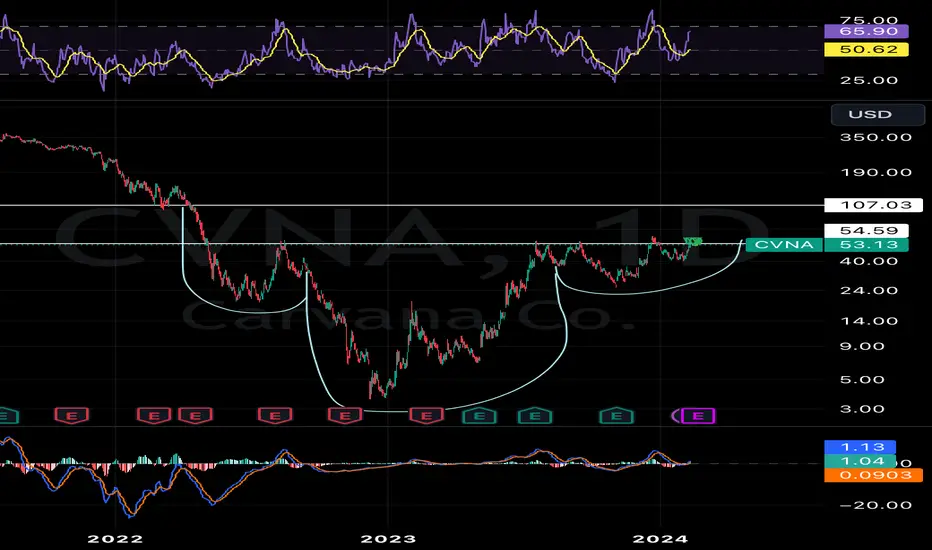932x550 pixels.
Task: Click the 54.59 price label
Action: click(x=866, y=230)
